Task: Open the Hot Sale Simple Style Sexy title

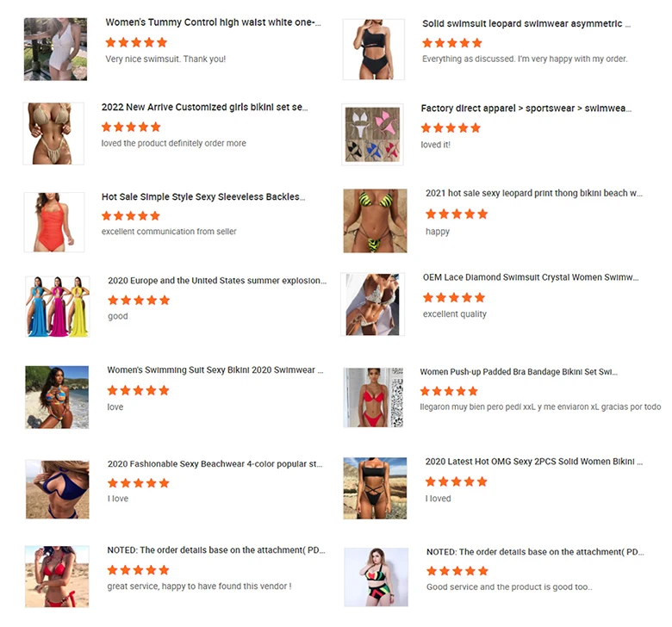Action: coord(203,196)
